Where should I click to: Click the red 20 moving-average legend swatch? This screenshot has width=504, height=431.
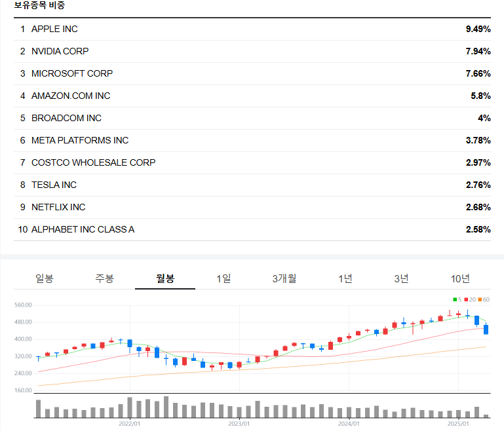pyautogui.click(x=466, y=299)
